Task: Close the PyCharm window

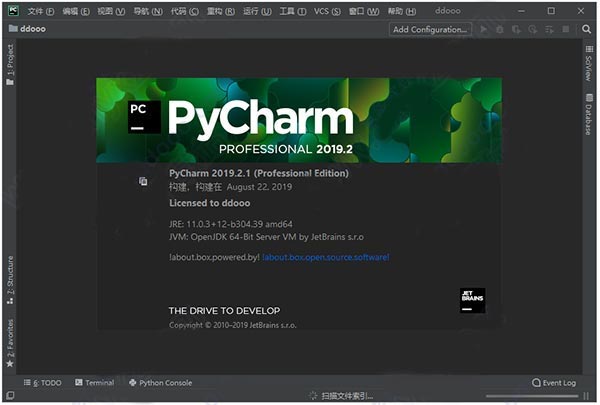Action: pyautogui.click(x=581, y=11)
